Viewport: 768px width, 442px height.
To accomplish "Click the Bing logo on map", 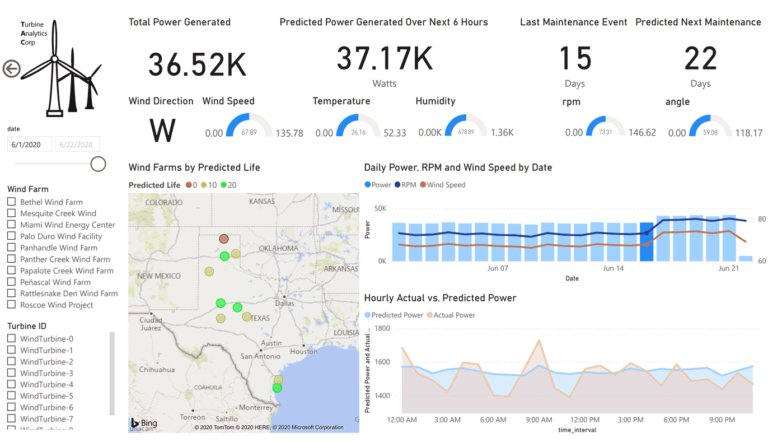I will [x=144, y=423].
